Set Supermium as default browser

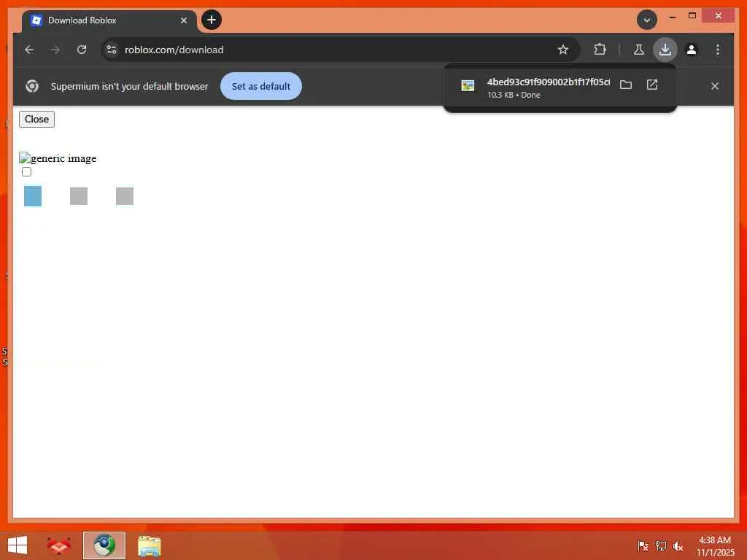coord(261,86)
